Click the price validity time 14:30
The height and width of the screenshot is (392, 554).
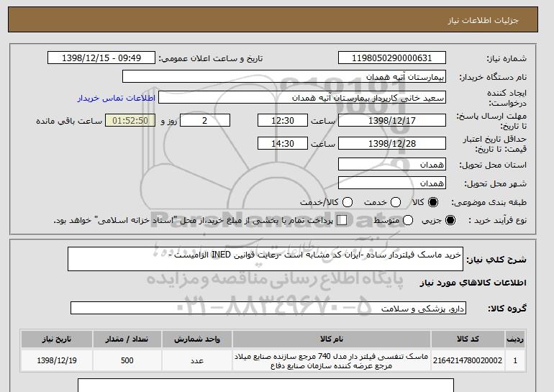283,143
